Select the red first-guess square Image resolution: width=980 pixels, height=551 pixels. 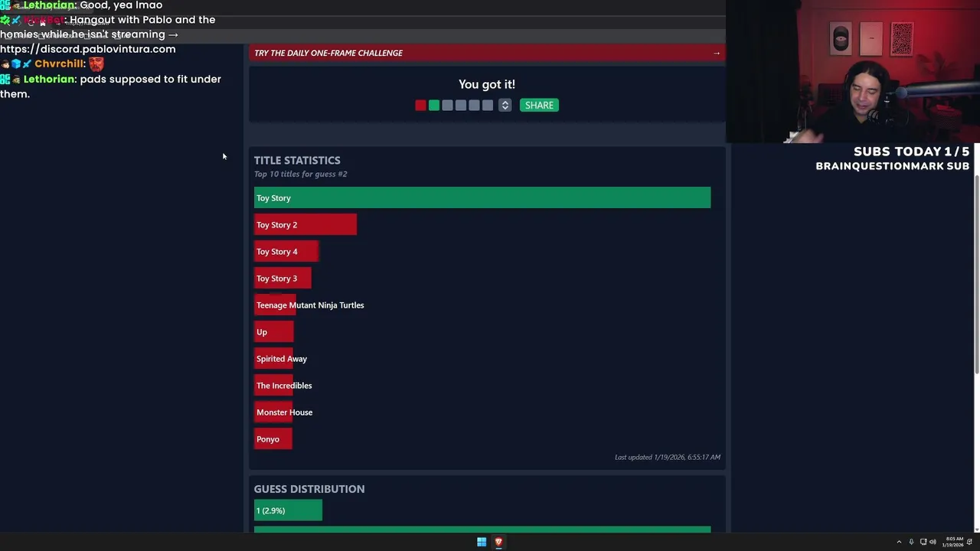point(420,106)
